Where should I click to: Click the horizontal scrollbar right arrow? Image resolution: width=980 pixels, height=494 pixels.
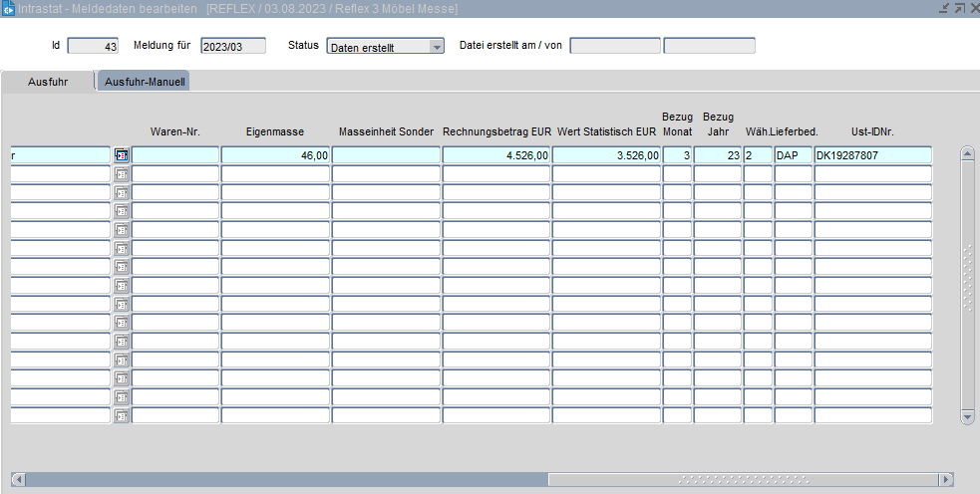coord(946,480)
